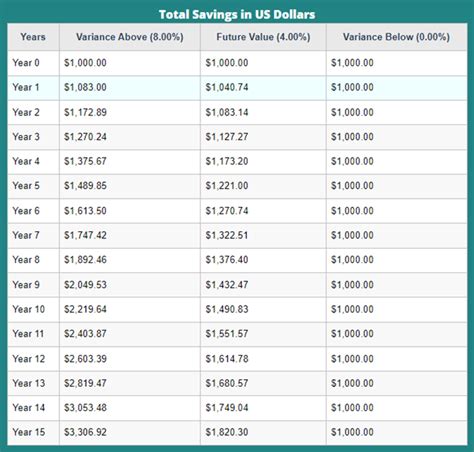The height and width of the screenshot is (452, 474).
Task: Click the 'Years' column header
Action: [x=33, y=37]
